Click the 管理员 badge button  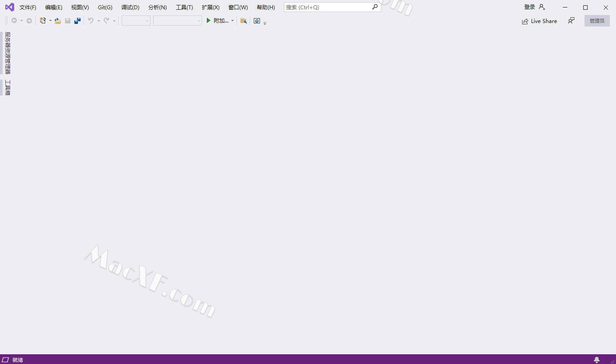[597, 21]
